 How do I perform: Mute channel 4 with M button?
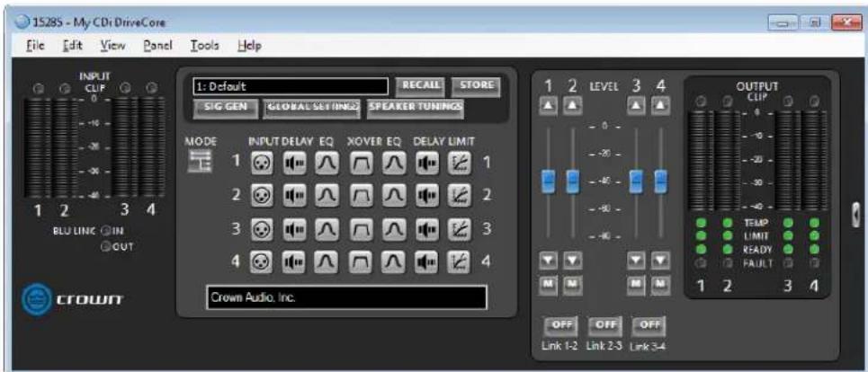point(660,285)
